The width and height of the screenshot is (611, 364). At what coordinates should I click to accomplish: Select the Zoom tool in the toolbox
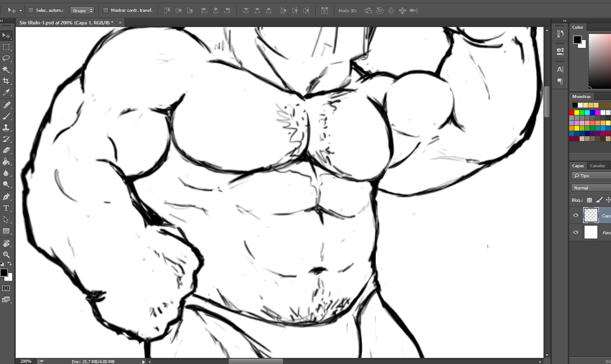pyautogui.click(x=6, y=255)
